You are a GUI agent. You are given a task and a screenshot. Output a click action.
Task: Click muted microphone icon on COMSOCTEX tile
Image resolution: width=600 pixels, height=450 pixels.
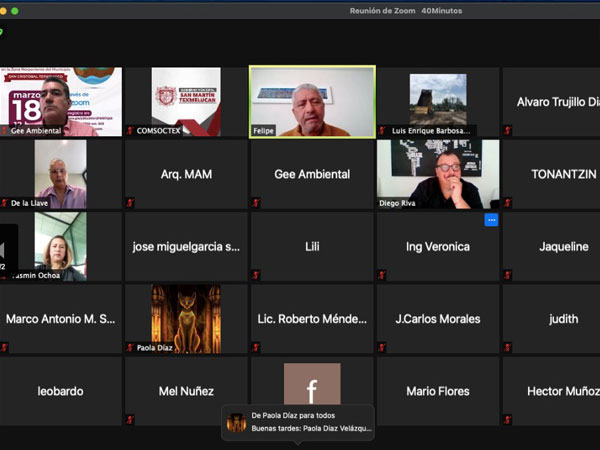[130, 130]
